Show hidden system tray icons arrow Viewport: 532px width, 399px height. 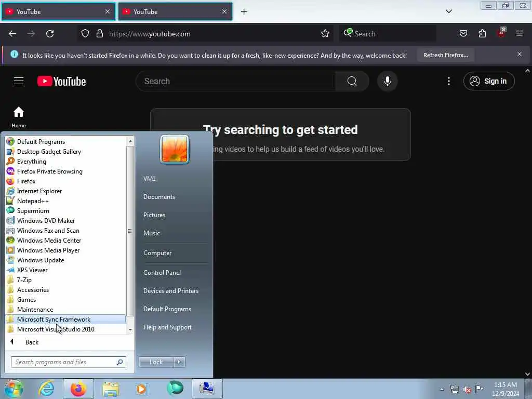tap(442, 389)
